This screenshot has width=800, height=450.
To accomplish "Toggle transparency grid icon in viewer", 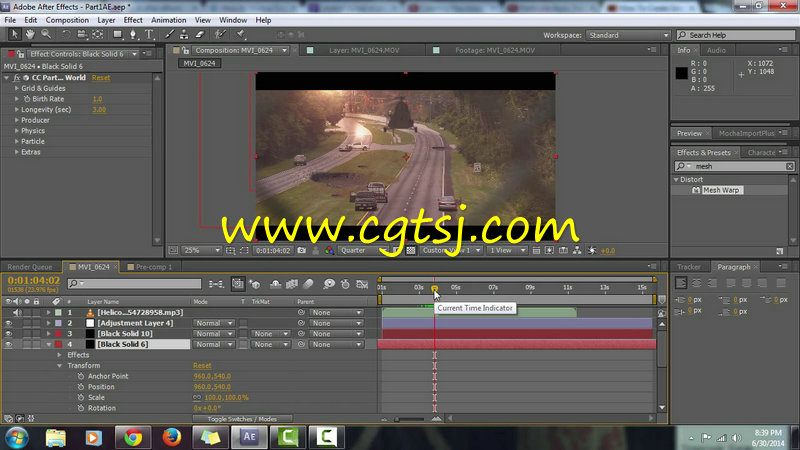I will coord(411,251).
